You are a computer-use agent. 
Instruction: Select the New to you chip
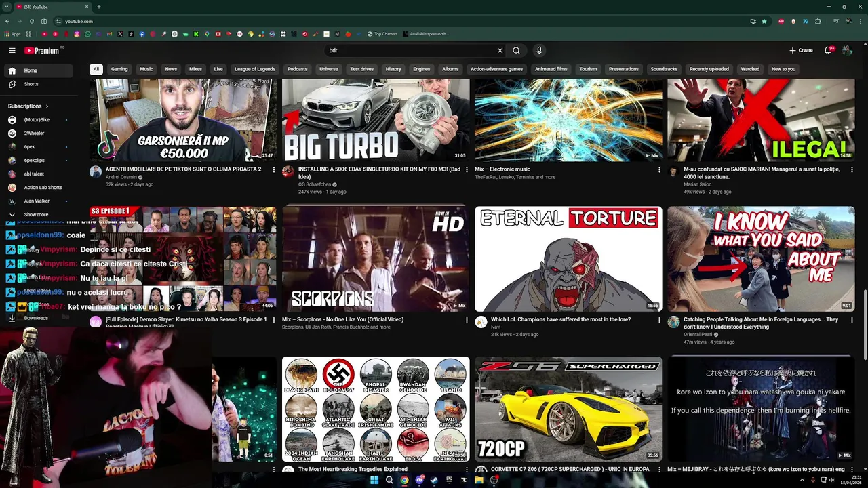click(783, 69)
